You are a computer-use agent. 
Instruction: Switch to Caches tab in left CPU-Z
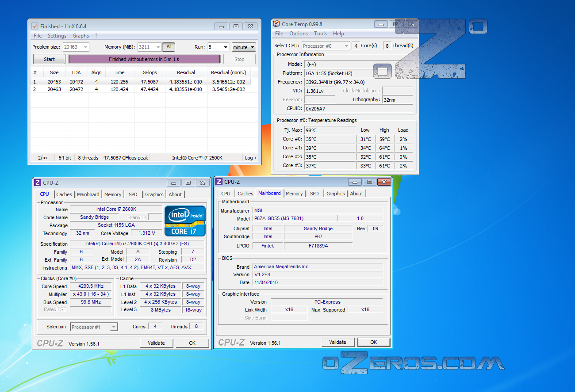[64, 194]
